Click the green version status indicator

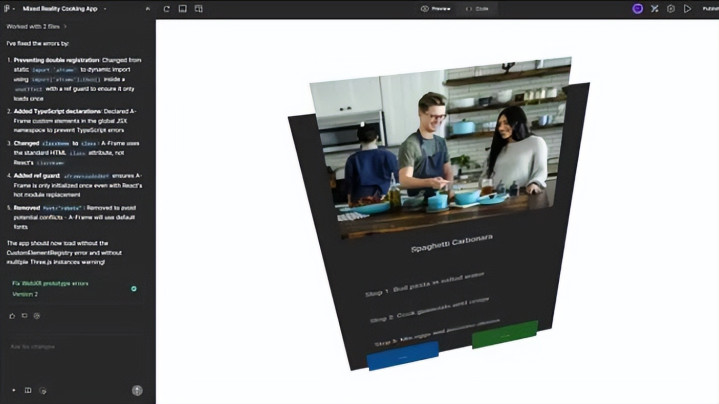click(133, 289)
